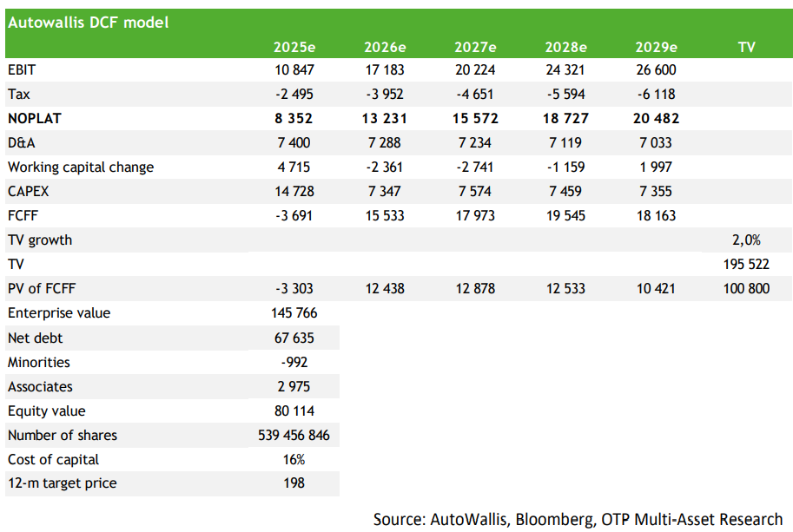This screenshot has height=532, width=793.
Task: Select the 2025e column header
Action: 294,47
